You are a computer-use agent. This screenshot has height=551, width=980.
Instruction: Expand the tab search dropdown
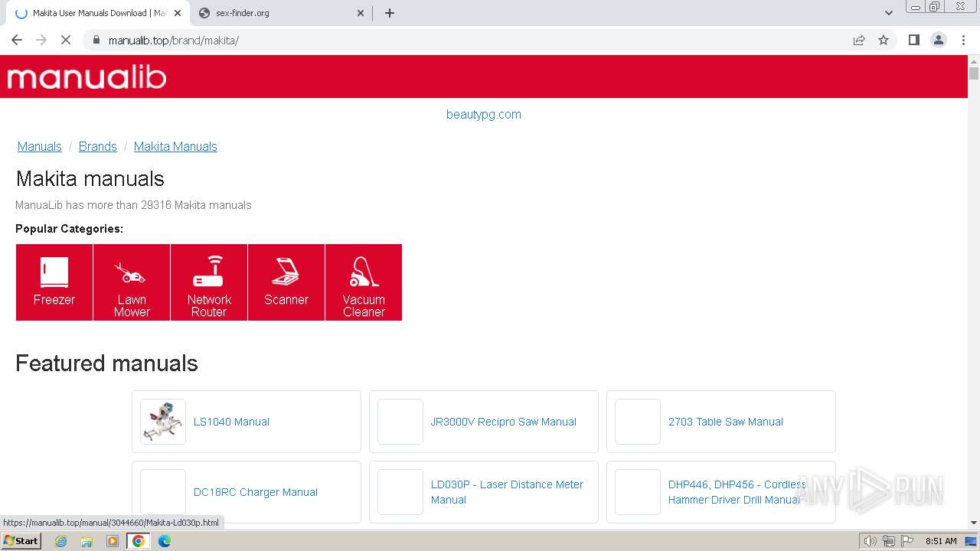click(x=889, y=13)
